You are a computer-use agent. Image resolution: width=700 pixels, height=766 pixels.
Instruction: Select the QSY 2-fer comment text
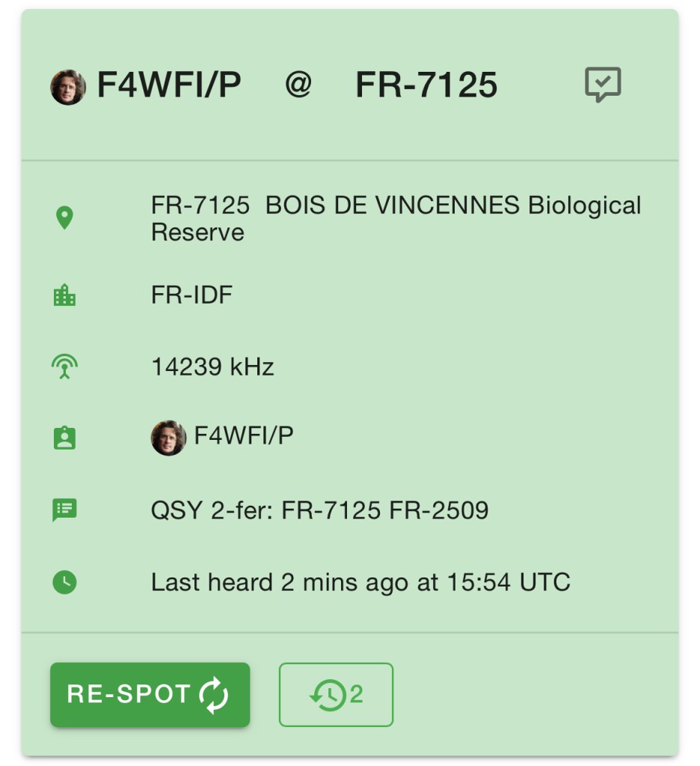[x=319, y=510]
